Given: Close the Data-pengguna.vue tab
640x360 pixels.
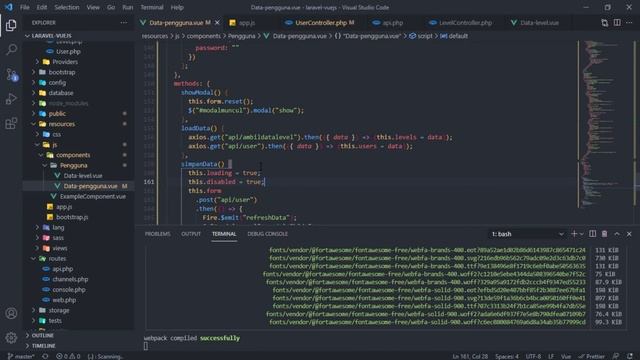Looking at the screenshot, I should point(217,23).
